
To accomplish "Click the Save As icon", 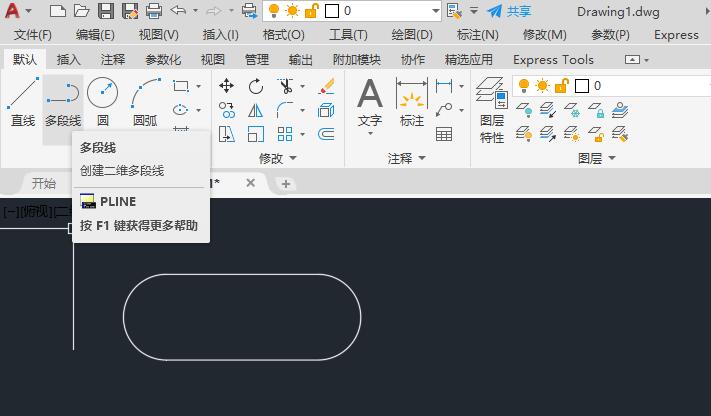I will pyautogui.click(x=130, y=10).
